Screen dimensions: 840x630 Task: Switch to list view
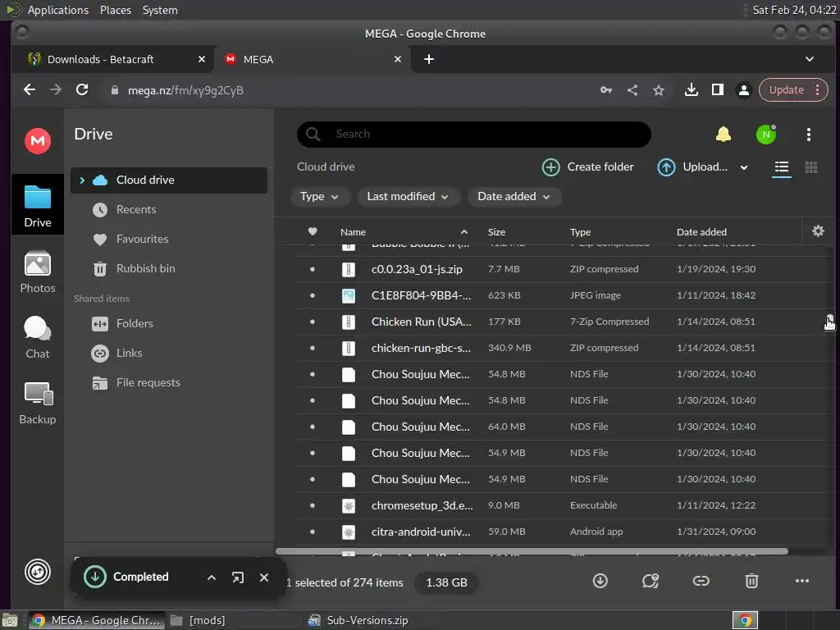tap(782, 167)
